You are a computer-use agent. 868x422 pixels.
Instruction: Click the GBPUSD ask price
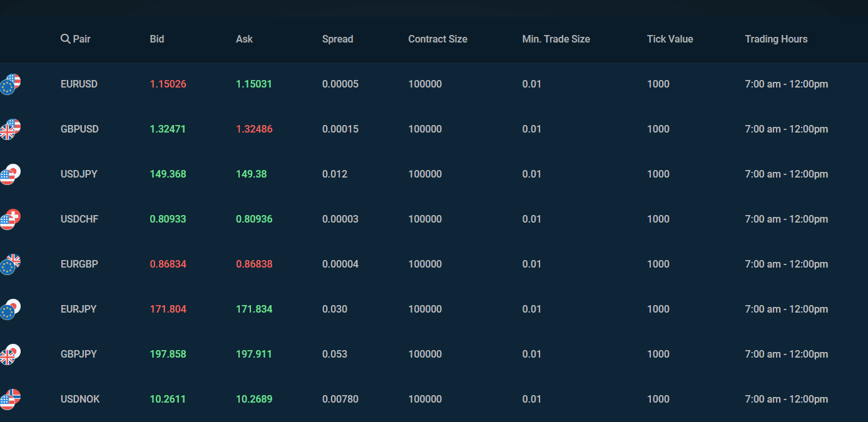pyautogui.click(x=254, y=129)
